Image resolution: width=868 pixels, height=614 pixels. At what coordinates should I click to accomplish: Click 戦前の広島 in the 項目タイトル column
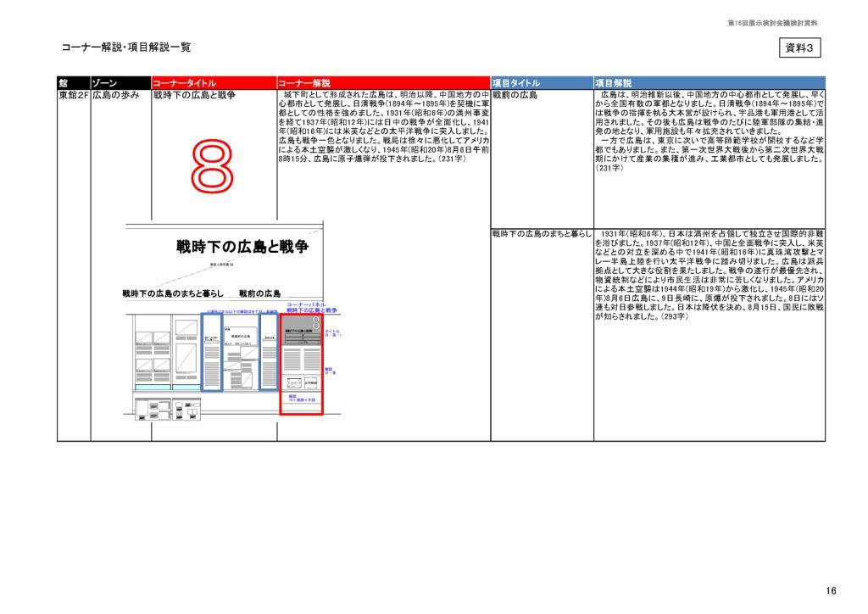point(515,95)
